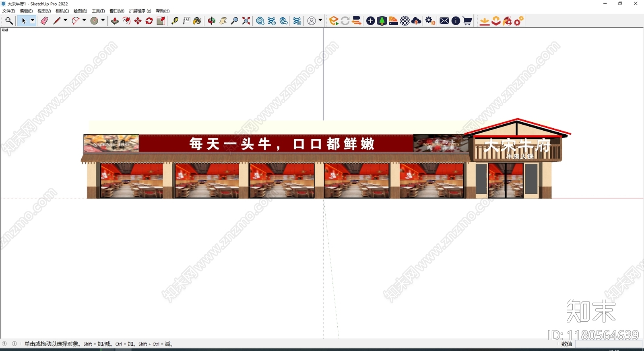Click the orange download arrow icon
644x351 pixels.
[x=485, y=21]
